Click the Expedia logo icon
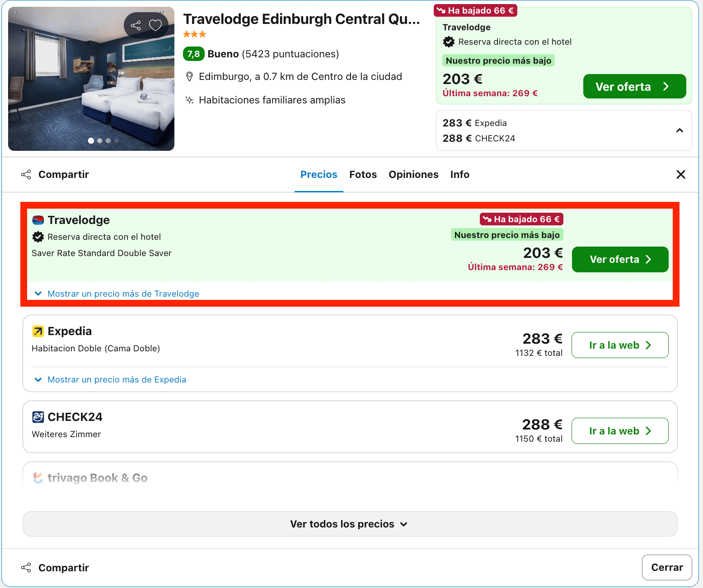 [38, 331]
